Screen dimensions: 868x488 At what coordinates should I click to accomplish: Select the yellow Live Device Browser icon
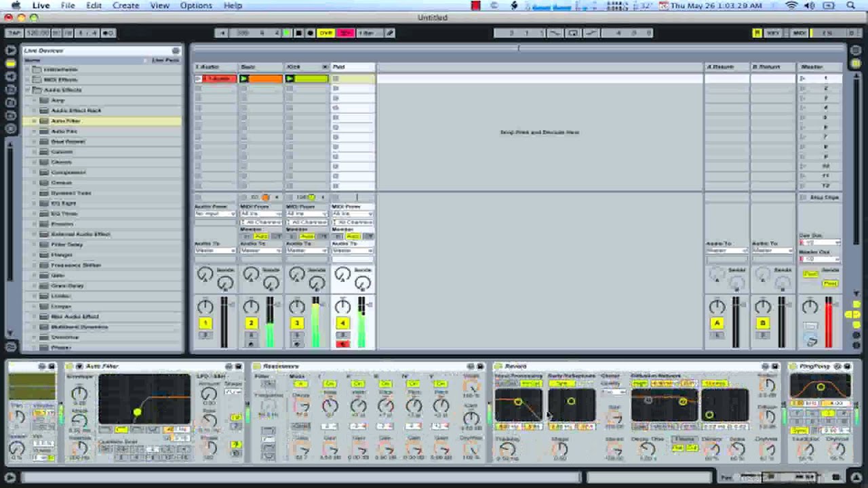tap(10, 63)
